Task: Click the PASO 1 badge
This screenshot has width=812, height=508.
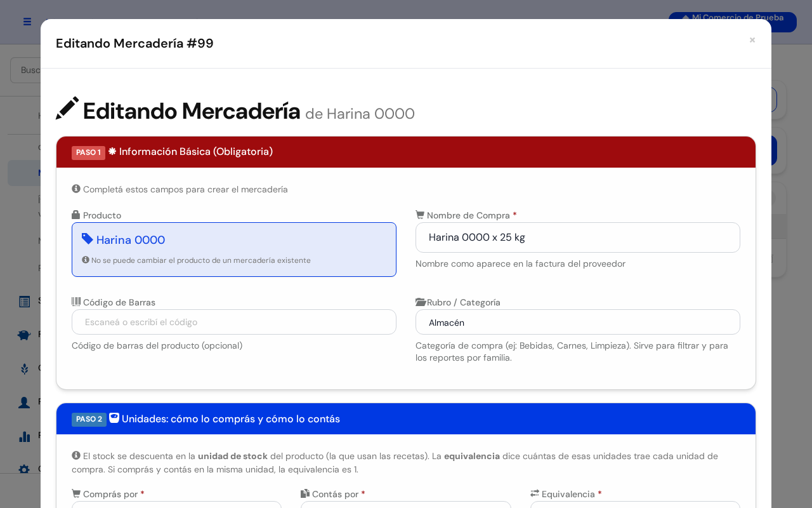Action: click(x=88, y=152)
